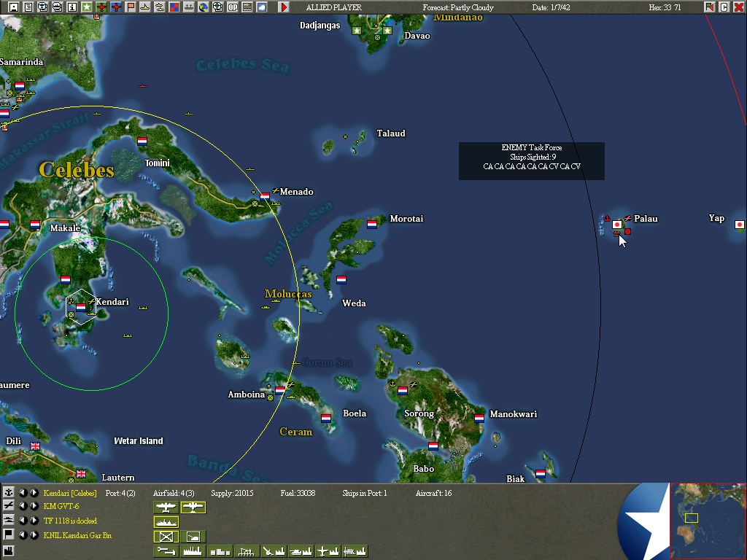Click the crosshair target toolbar icon
This screenshot has width=747, height=560.
tap(217, 7)
